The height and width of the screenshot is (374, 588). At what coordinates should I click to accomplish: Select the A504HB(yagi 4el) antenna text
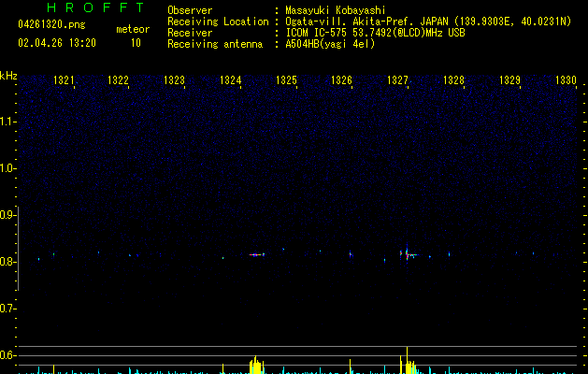click(330, 44)
